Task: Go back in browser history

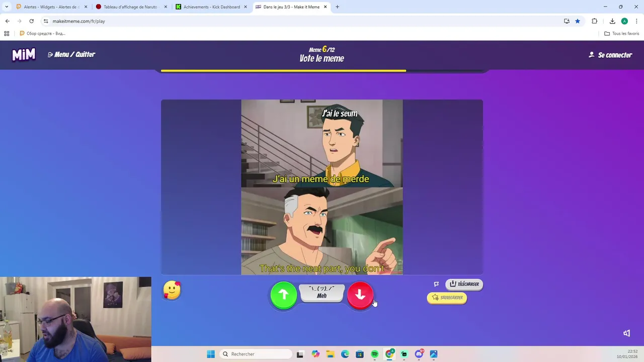Action: pyautogui.click(x=7, y=21)
